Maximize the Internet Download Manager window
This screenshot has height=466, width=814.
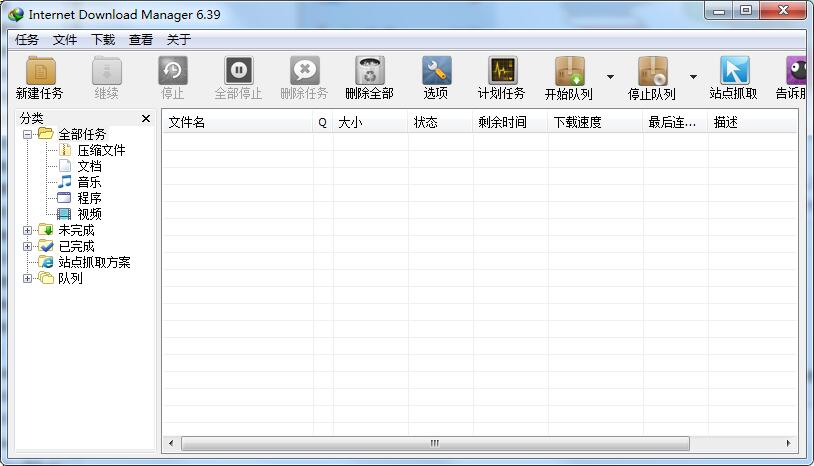coord(745,11)
